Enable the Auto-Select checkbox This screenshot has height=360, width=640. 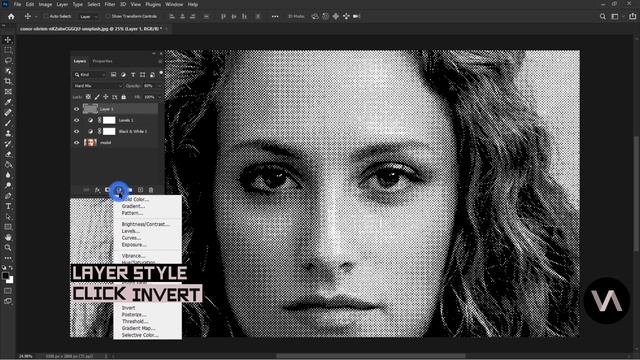(x=46, y=16)
